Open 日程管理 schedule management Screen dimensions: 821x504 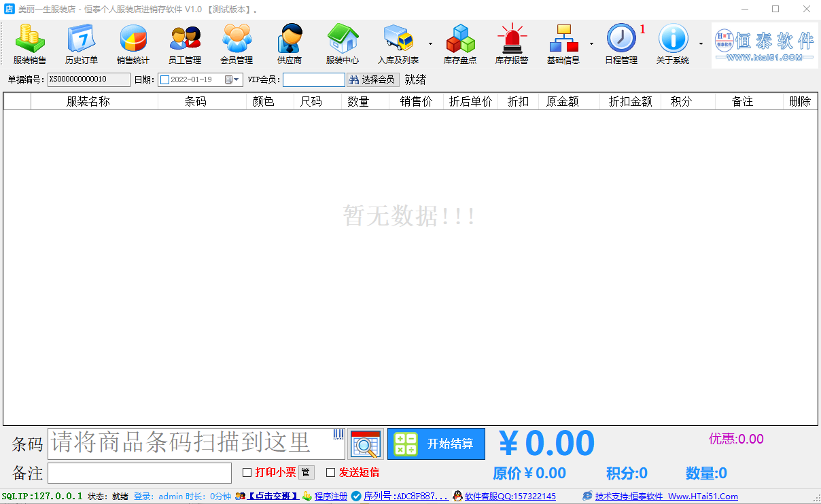621,45
